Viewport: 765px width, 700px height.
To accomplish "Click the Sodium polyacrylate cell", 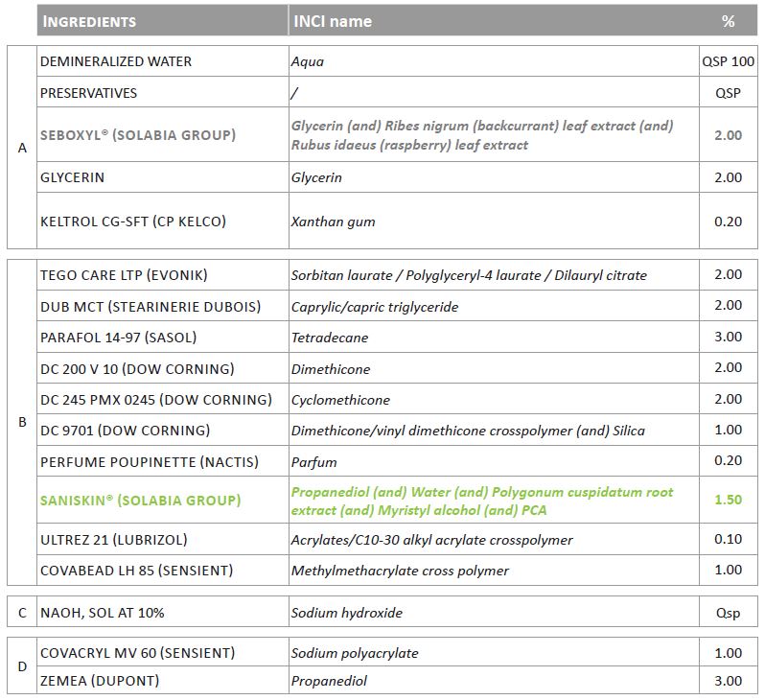I will [494, 652].
